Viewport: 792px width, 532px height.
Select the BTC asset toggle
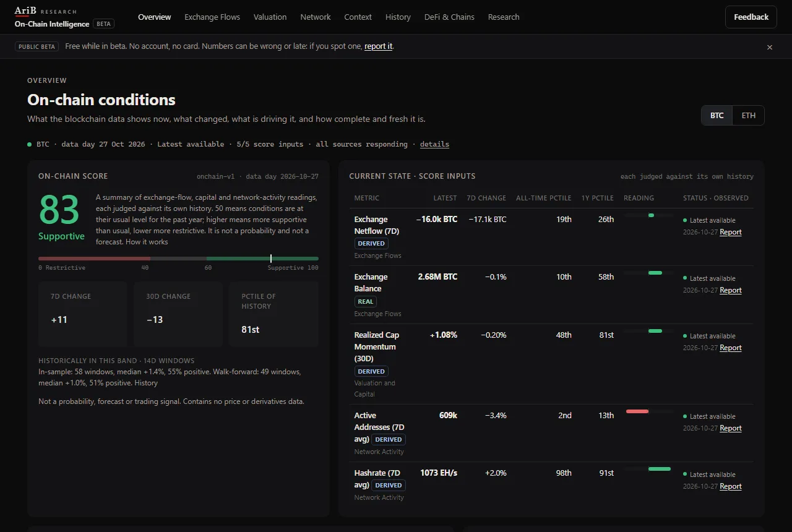(717, 116)
